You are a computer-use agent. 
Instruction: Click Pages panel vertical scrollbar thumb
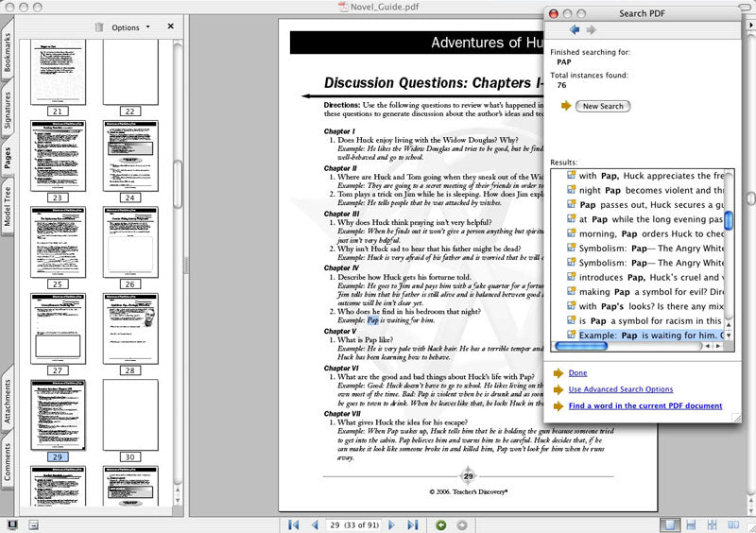178,183
